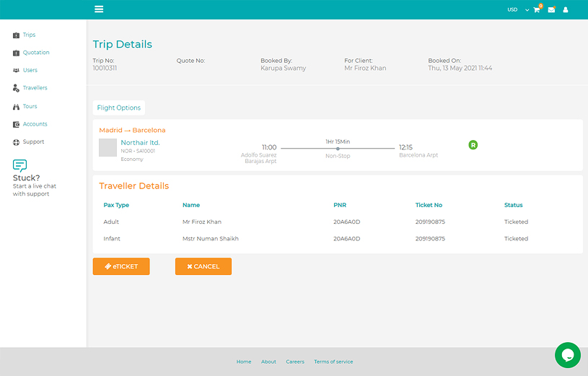Click the Traveller Details section heading
Image resolution: width=588 pixels, height=376 pixels.
point(134,185)
